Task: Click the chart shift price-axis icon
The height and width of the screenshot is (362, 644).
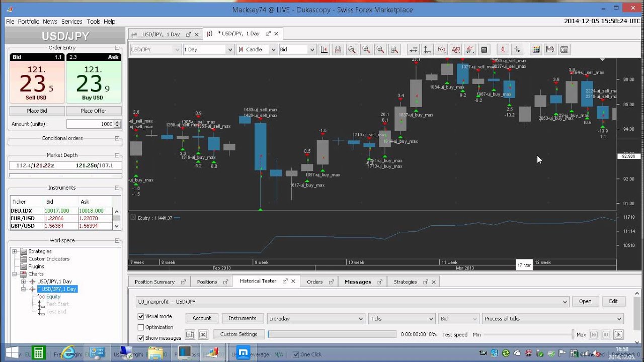Action: [324, 49]
